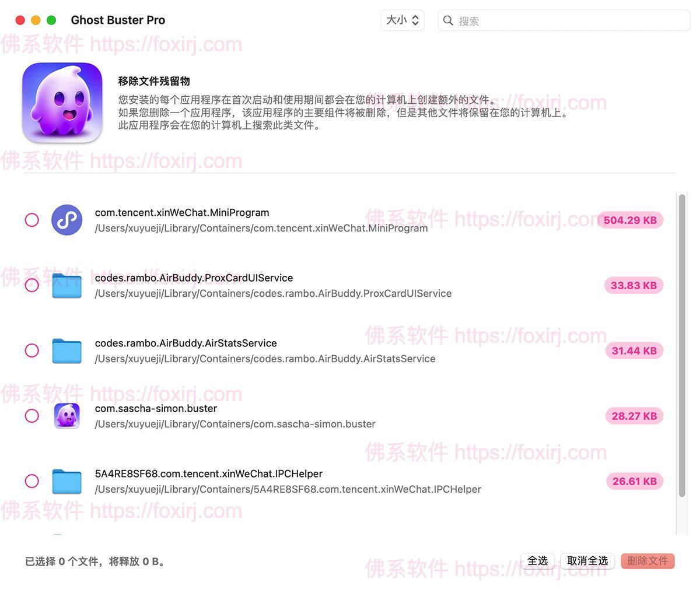Image resolution: width=700 pixels, height=600 pixels.
Task: Click the 取消全选 button
Action: (x=587, y=560)
